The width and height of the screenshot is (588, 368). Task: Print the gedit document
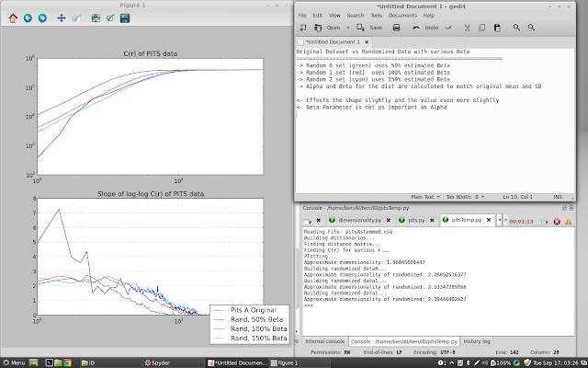[x=396, y=28]
